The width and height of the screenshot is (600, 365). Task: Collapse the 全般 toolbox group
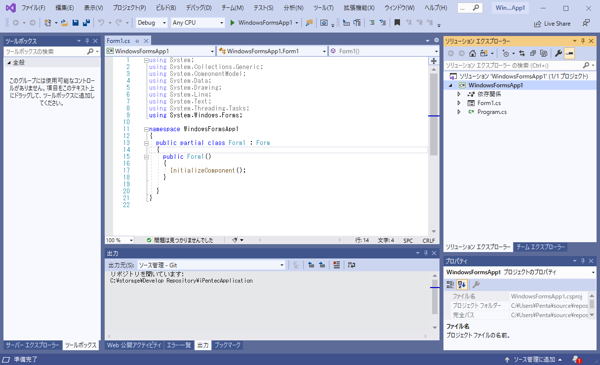click(x=9, y=63)
